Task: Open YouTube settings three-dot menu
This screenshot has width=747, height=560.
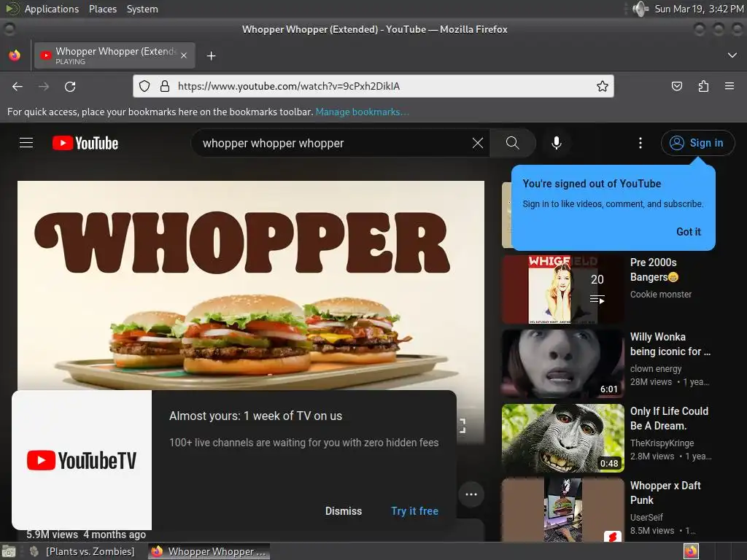Action: (x=640, y=143)
